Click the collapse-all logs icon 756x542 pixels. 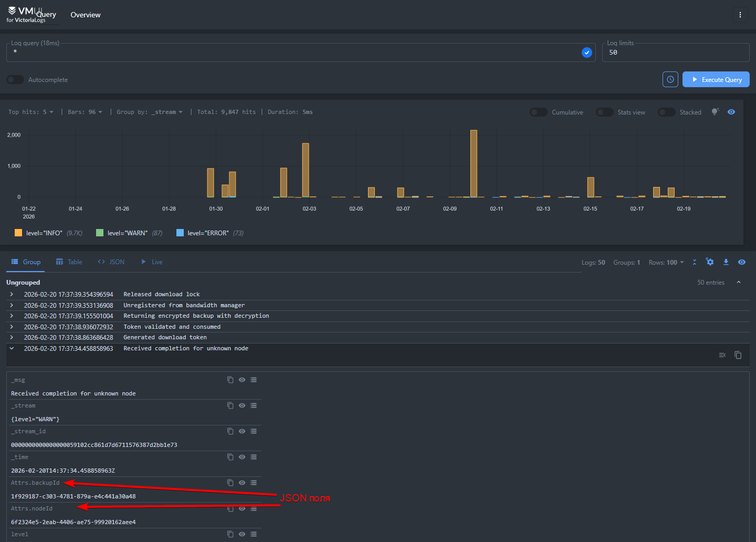click(694, 262)
